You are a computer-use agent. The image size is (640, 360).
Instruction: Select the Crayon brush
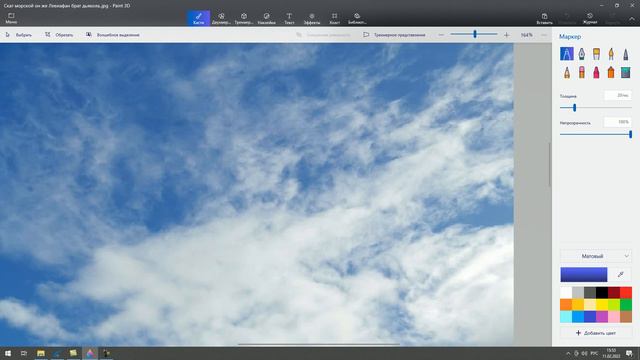596,73
